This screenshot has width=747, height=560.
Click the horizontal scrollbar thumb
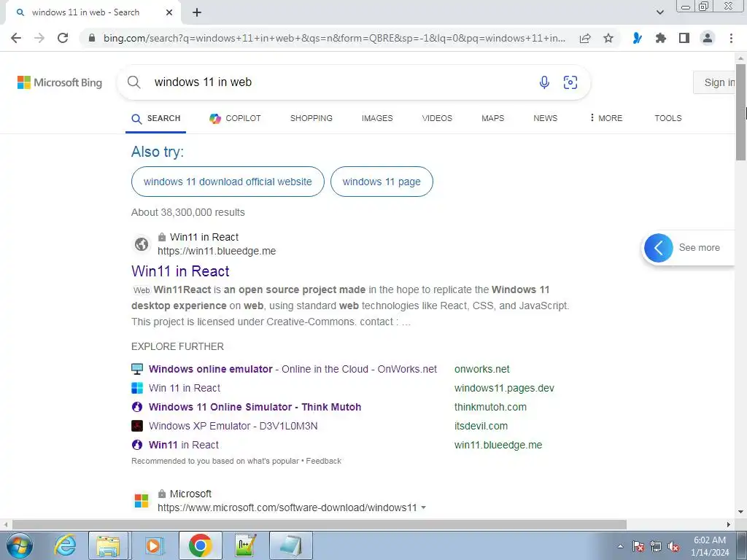tap(320, 524)
